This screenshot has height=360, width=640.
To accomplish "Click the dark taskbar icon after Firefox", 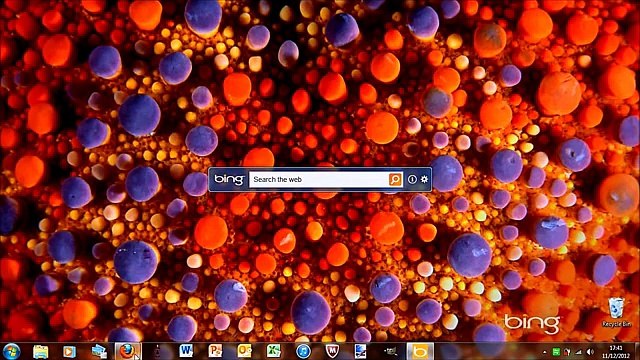I will [x=157, y=351].
